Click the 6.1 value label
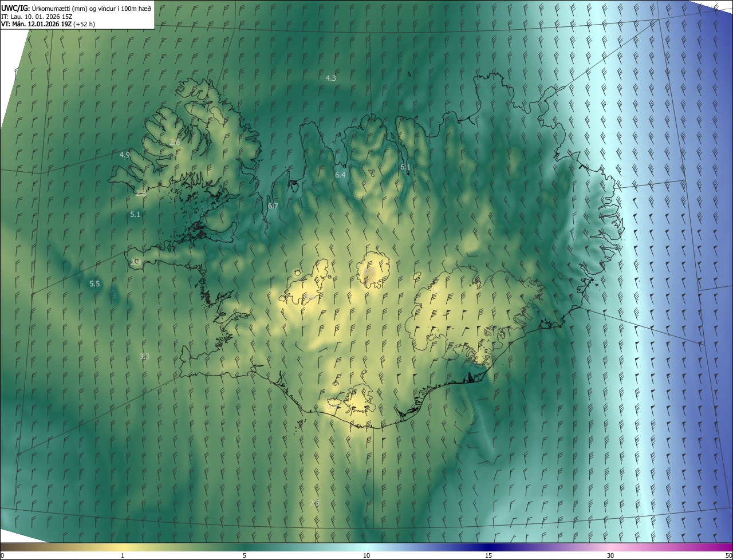 point(405,167)
